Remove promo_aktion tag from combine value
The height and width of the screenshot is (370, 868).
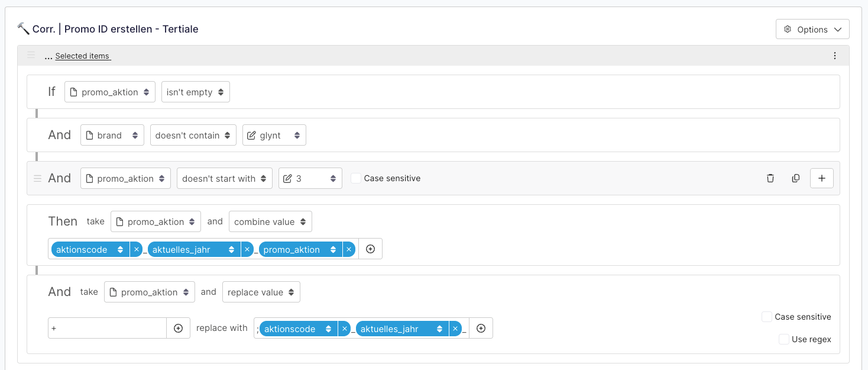point(349,249)
